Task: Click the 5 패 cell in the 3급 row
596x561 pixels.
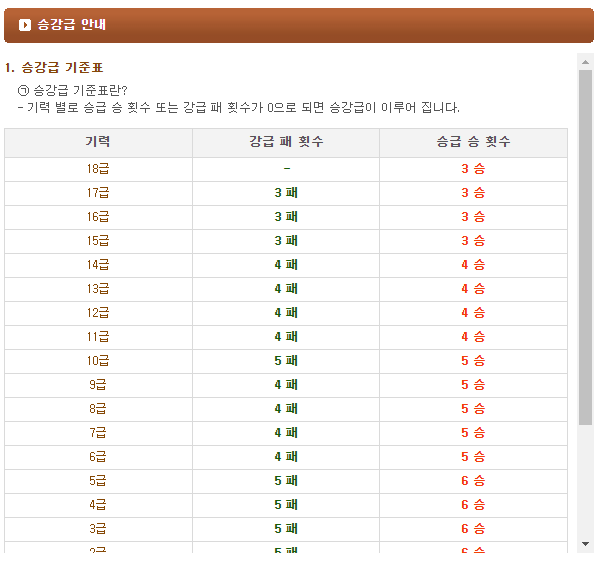Action: click(286, 528)
